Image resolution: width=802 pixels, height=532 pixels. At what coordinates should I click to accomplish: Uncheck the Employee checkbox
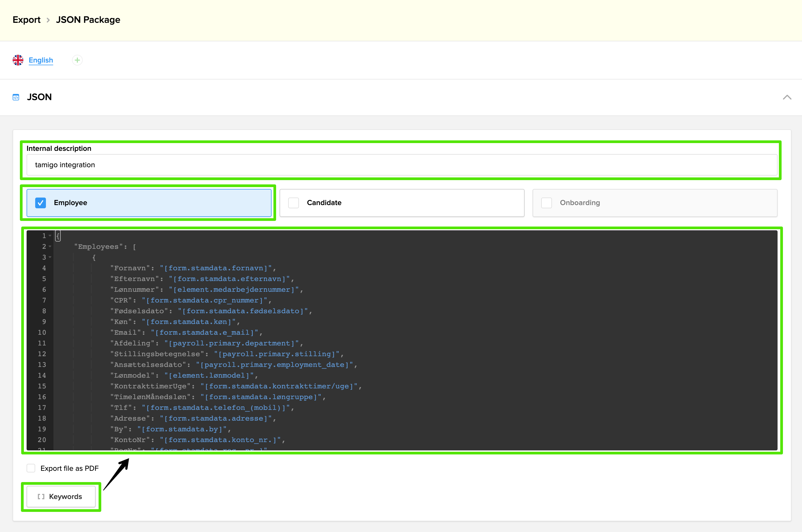tap(40, 203)
